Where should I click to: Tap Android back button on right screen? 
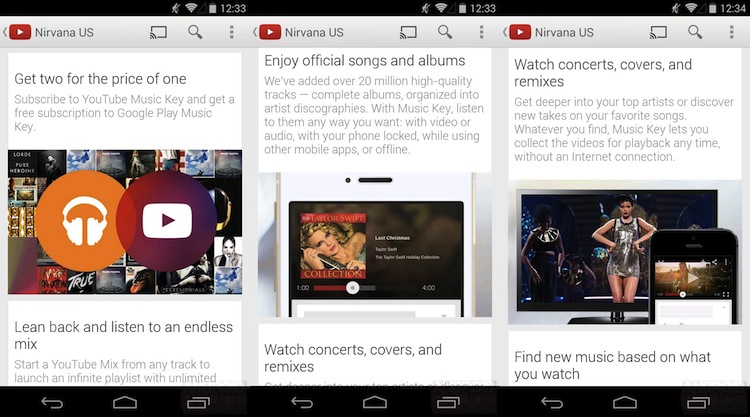pos(552,403)
